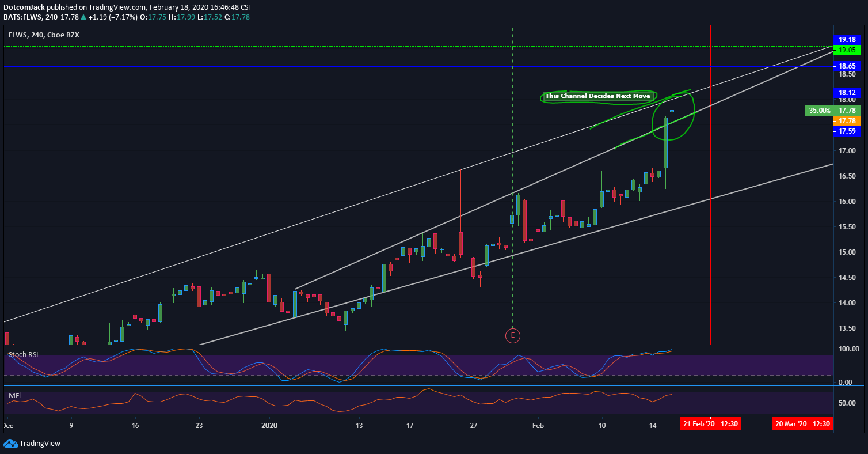
Task: Click the orange 17.78 current price label
Action: 847,121
